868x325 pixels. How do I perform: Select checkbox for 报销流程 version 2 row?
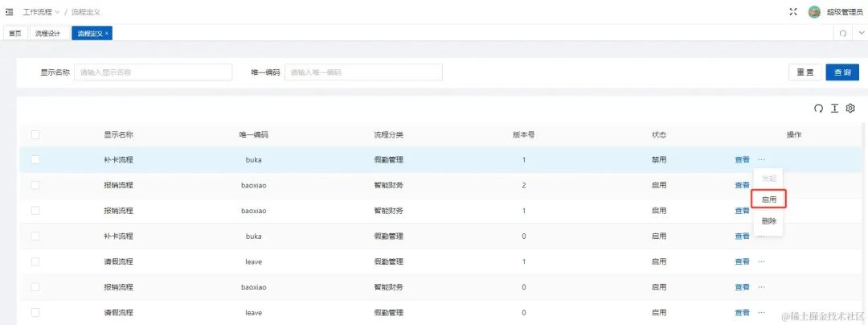pyautogui.click(x=35, y=185)
